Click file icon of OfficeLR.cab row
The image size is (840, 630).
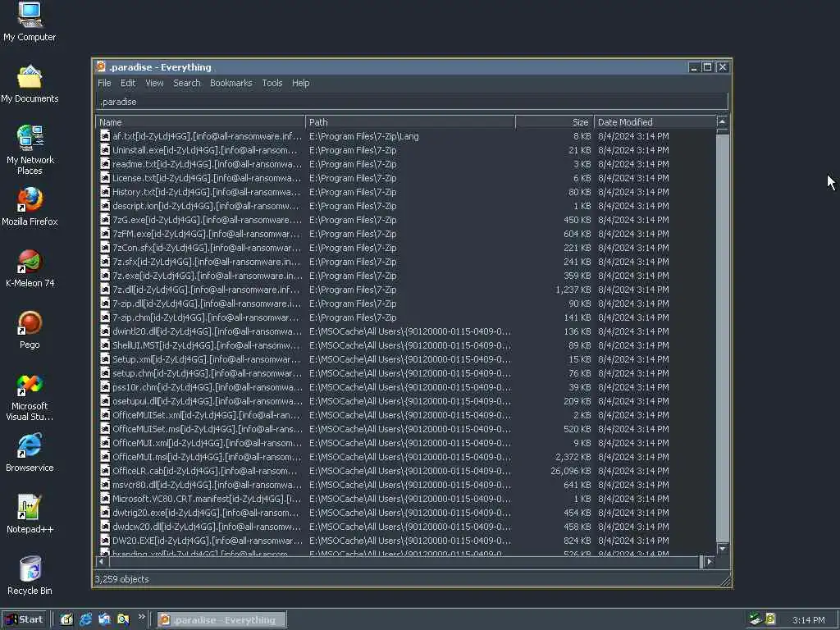point(105,471)
